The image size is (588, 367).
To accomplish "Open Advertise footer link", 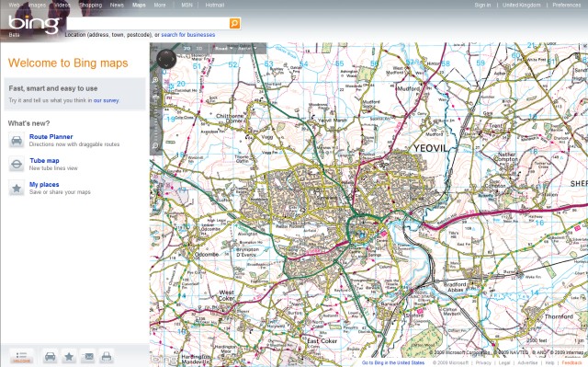I will point(527,363).
